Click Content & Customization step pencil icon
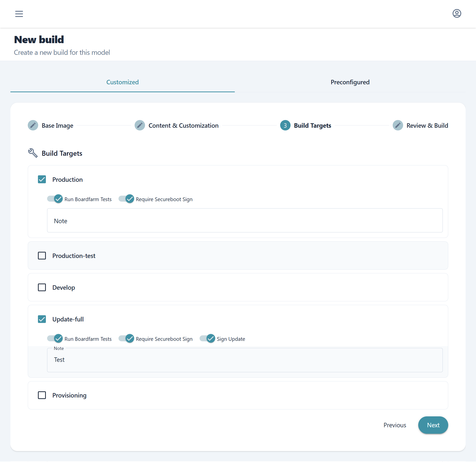The height and width of the screenshot is (462, 476). pos(140,125)
